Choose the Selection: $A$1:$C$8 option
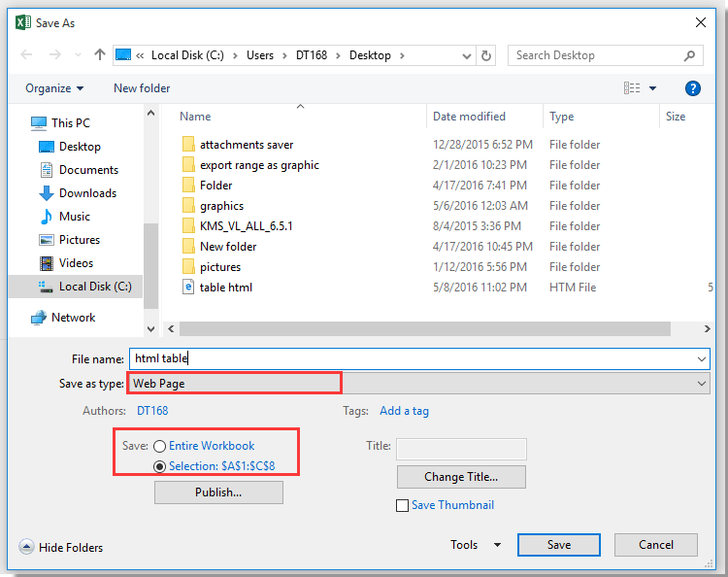The image size is (728, 577). point(159,466)
